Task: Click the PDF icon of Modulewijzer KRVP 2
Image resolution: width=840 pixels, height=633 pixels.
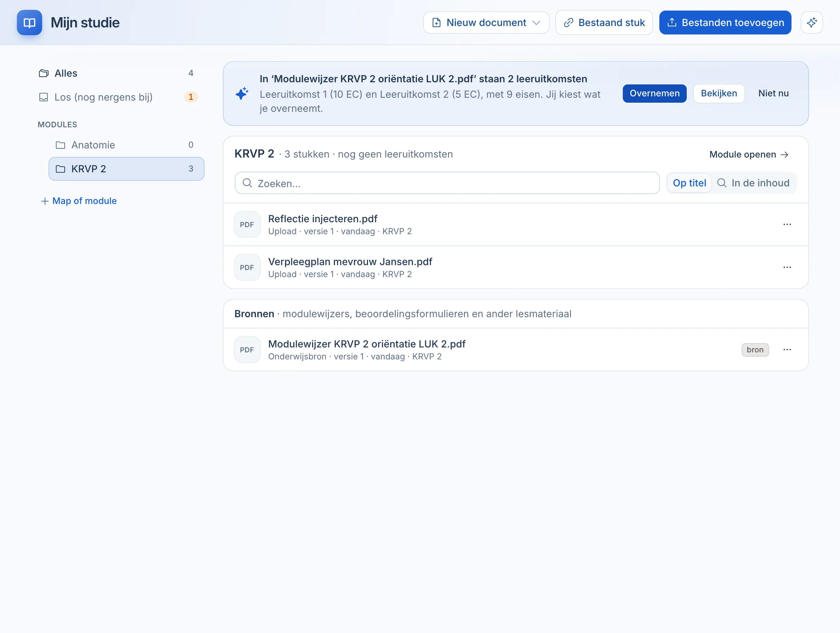Action: click(x=247, y=350)
